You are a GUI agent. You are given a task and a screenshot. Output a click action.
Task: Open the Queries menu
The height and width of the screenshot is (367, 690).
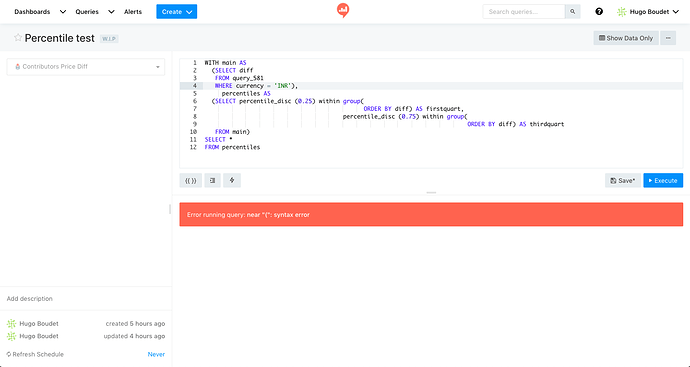tap(87, 12)
